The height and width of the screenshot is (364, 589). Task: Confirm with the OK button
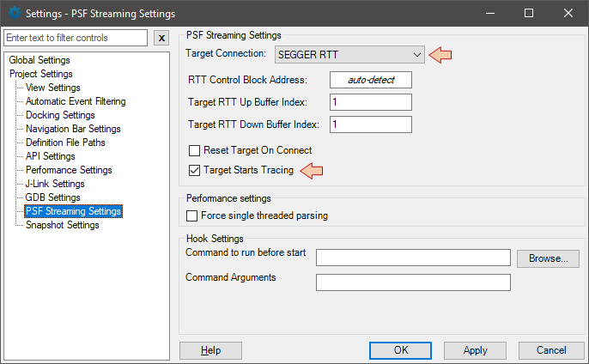pos(400,350)
